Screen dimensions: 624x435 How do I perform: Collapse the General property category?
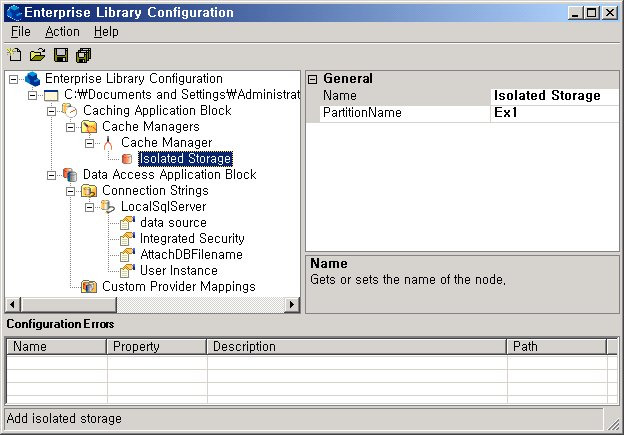pyautogui.click(x=313, y=79)
